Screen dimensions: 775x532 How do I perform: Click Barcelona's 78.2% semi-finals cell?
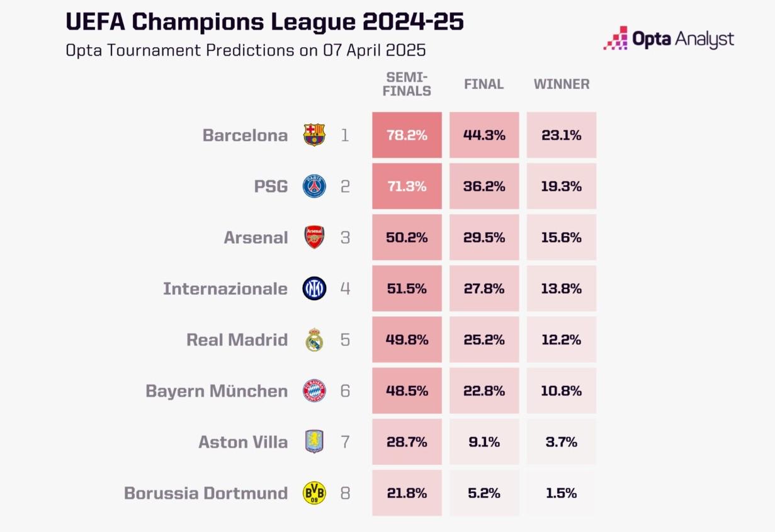coord(407,135)
